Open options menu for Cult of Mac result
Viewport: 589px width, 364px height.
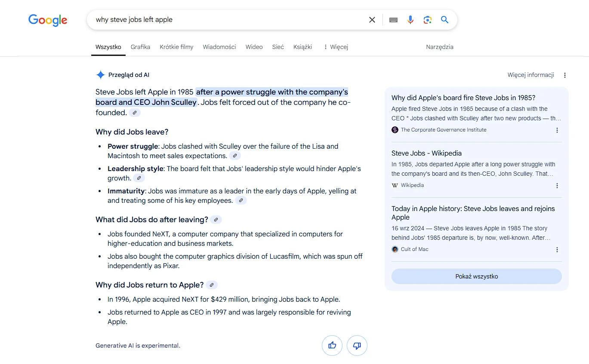(x=557, y=250)
